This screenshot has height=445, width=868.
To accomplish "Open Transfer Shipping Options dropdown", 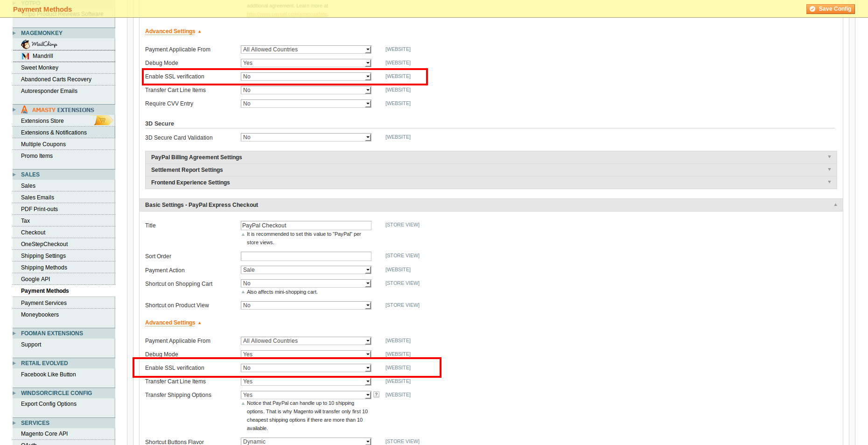I will click(x=306, y=395).
